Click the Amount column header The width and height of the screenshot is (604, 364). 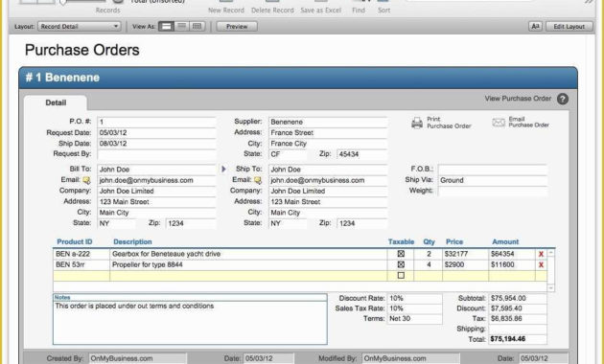click(505, 241)
